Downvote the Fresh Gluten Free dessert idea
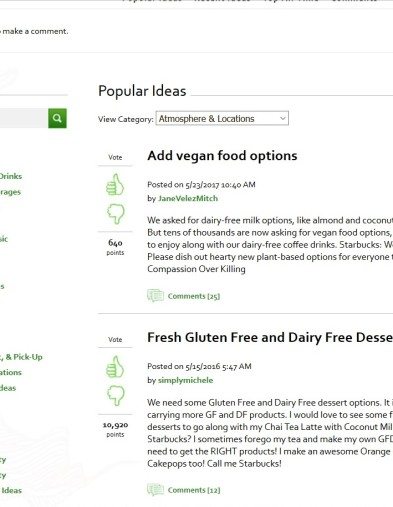Screen dimensions: 393x507 point(116,396)
